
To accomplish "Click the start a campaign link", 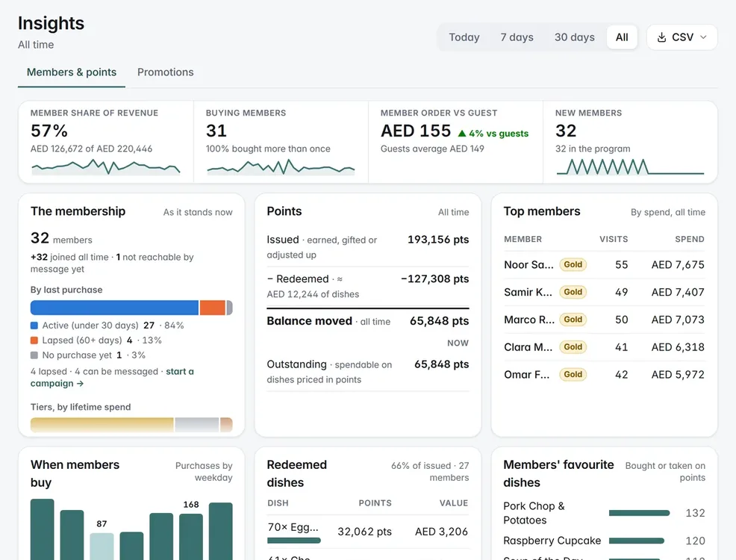I will (112, 377).
